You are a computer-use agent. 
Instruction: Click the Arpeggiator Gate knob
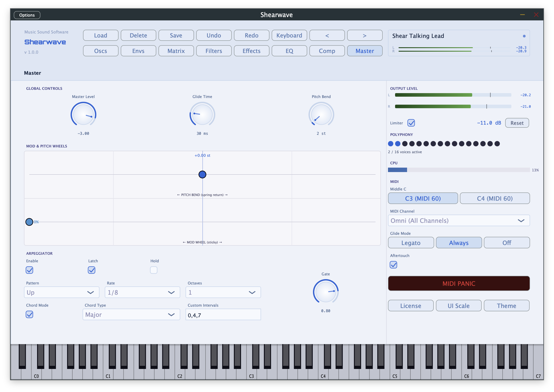pyautogui.click(x=325, y=292)
